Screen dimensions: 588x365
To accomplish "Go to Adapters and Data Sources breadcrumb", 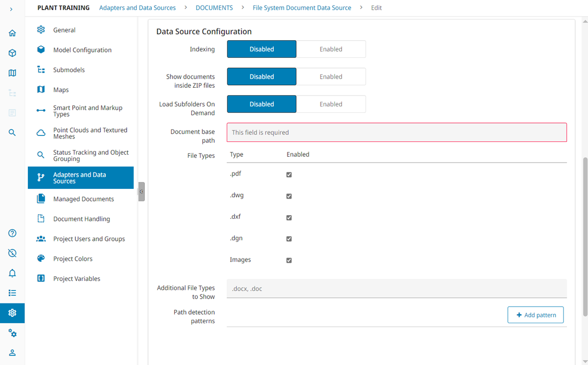I will pyautogui.click(x=137, y=8).
